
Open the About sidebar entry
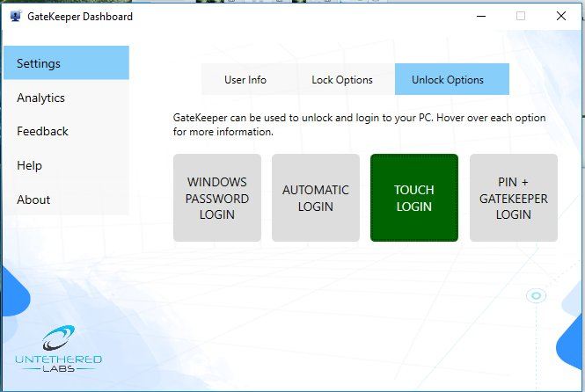(66, 200)
